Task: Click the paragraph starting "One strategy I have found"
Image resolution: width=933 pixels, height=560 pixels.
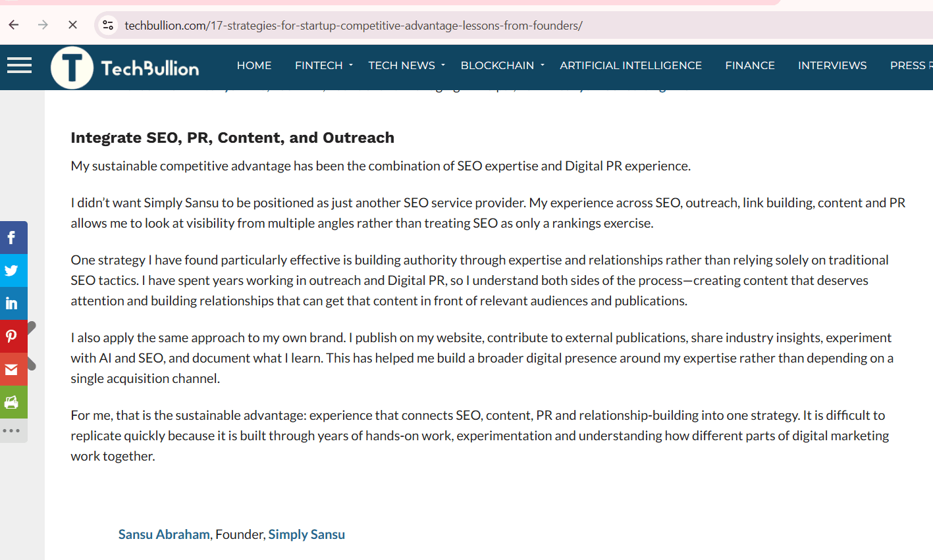Action: 480,280
